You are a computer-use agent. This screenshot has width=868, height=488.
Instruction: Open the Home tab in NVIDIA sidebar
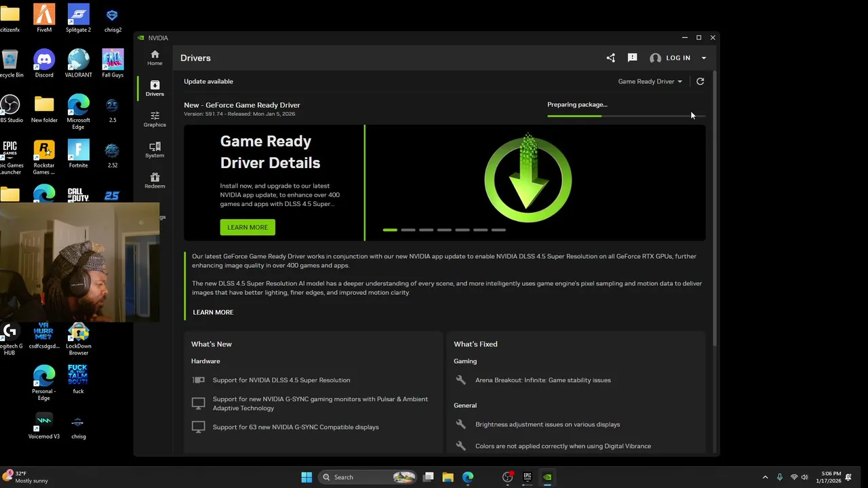coord(155,58)
